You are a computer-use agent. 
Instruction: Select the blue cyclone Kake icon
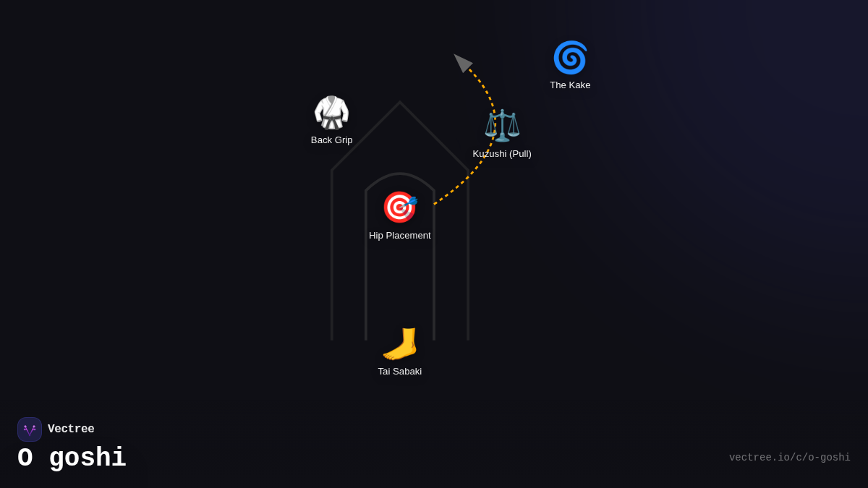(570, 58)
